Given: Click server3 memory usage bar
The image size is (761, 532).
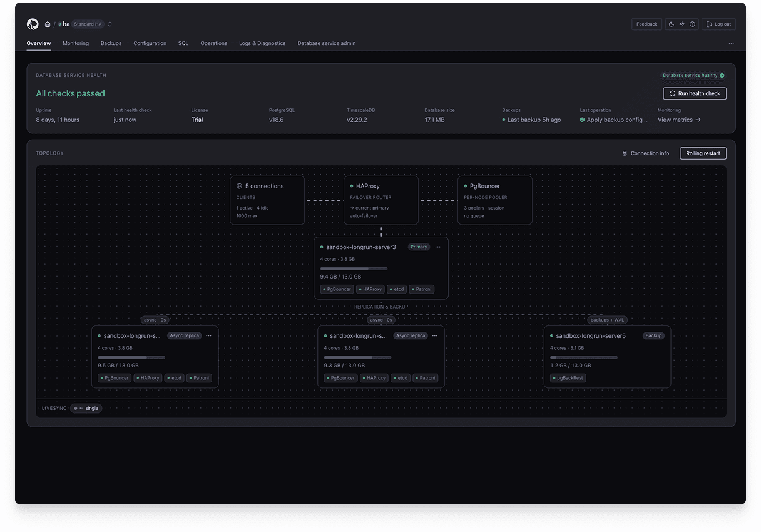Looking at the screenshot, I should (x=354, y=269).
